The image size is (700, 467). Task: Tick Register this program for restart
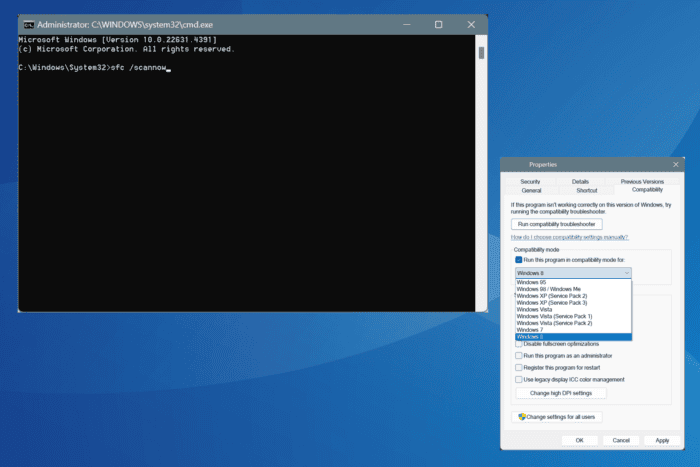tap(519, 367)
